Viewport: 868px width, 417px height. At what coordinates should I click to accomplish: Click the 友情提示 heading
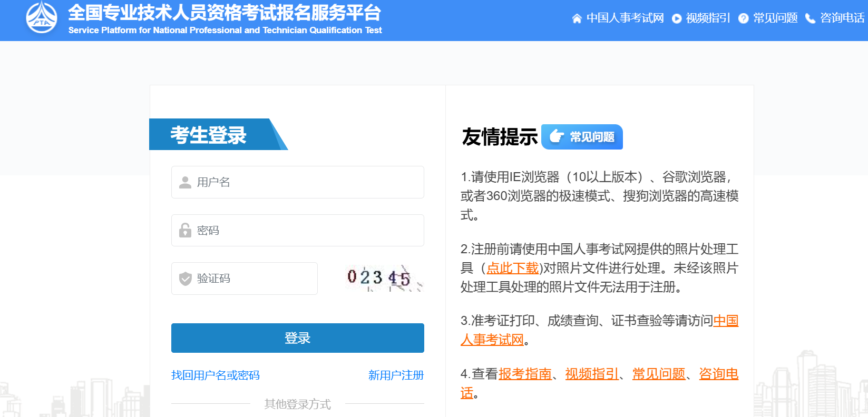(x=500, y=137)
